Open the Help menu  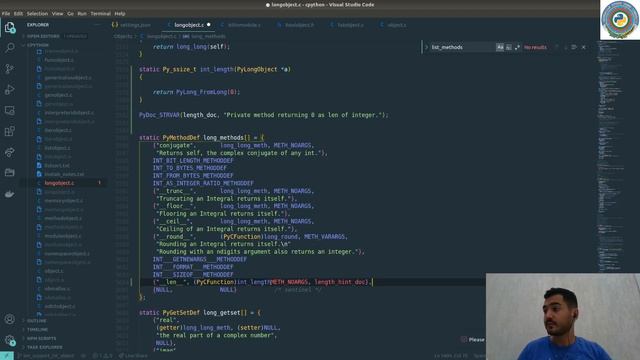point(120,13)
